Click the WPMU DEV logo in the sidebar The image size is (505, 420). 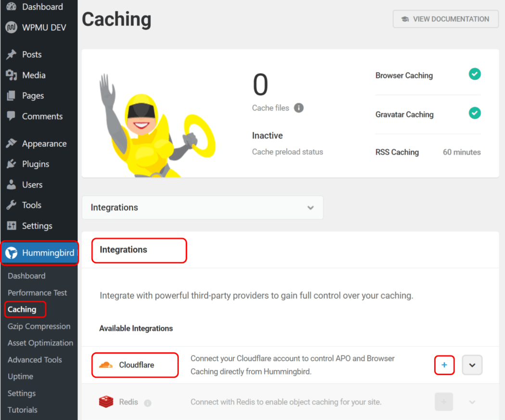(11, 27)
